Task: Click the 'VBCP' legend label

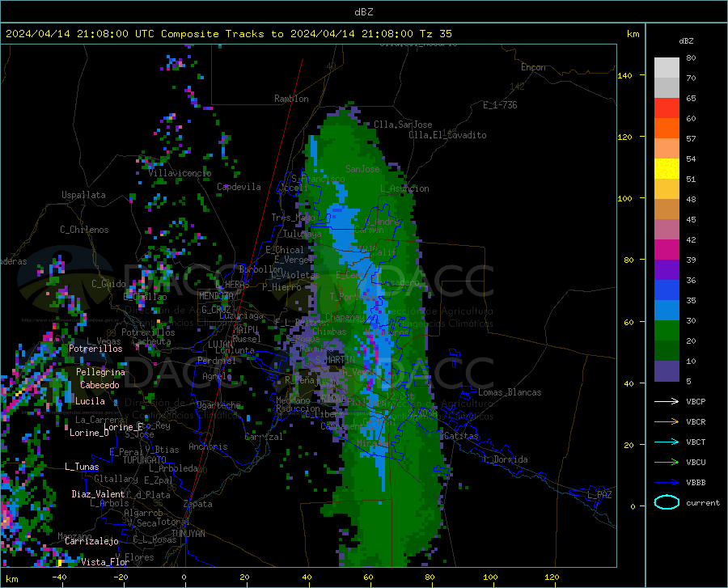Action: 696,401
